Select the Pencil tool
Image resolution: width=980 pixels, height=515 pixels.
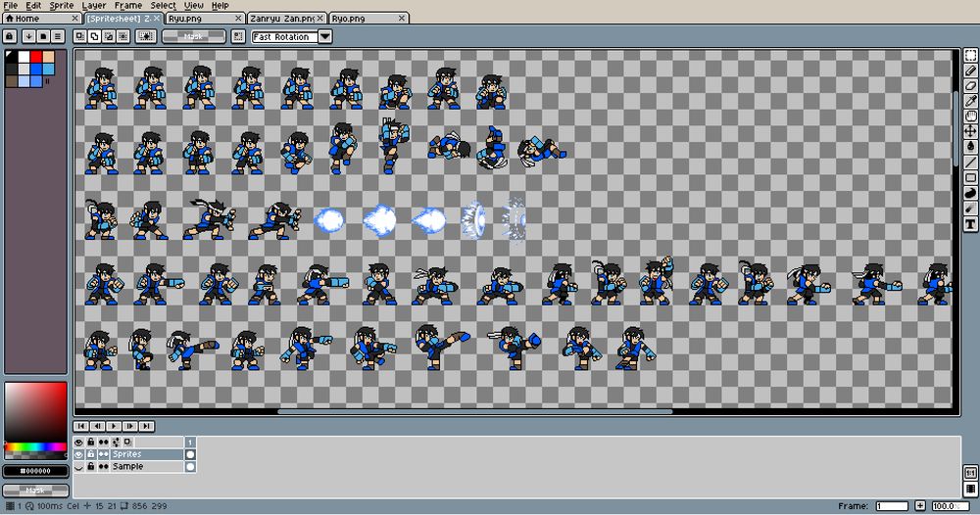[970, 71]
